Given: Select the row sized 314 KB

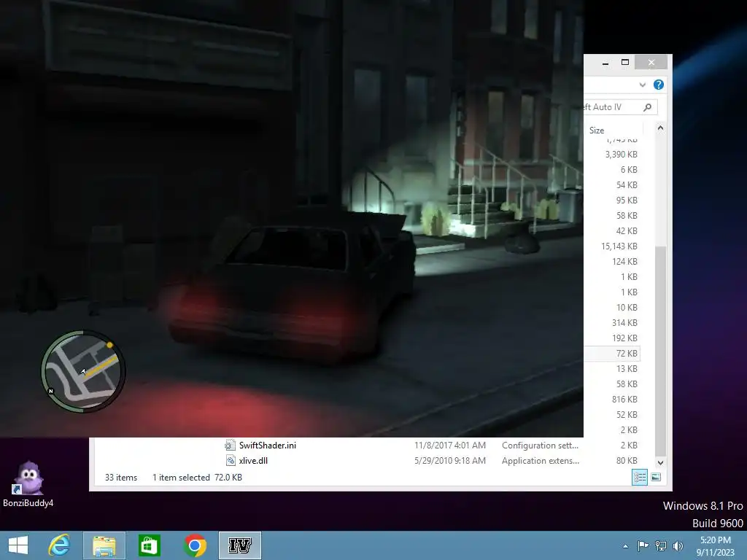Looking at the screenshot, I should coord(624,323).
